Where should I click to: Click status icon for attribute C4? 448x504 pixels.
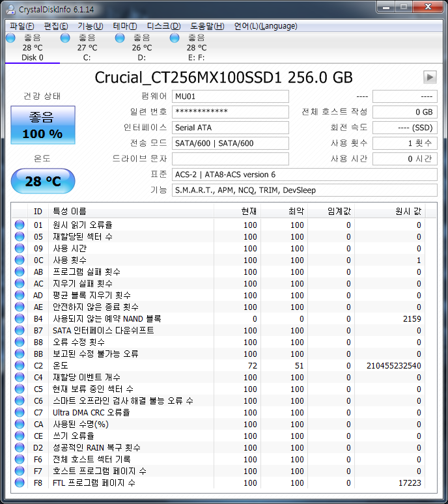[20, 377]
